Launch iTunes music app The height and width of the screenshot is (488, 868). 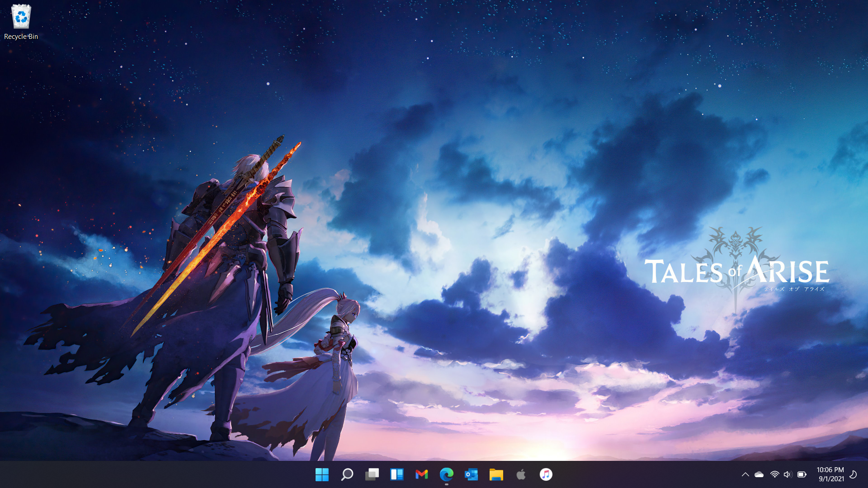(546, 474)
